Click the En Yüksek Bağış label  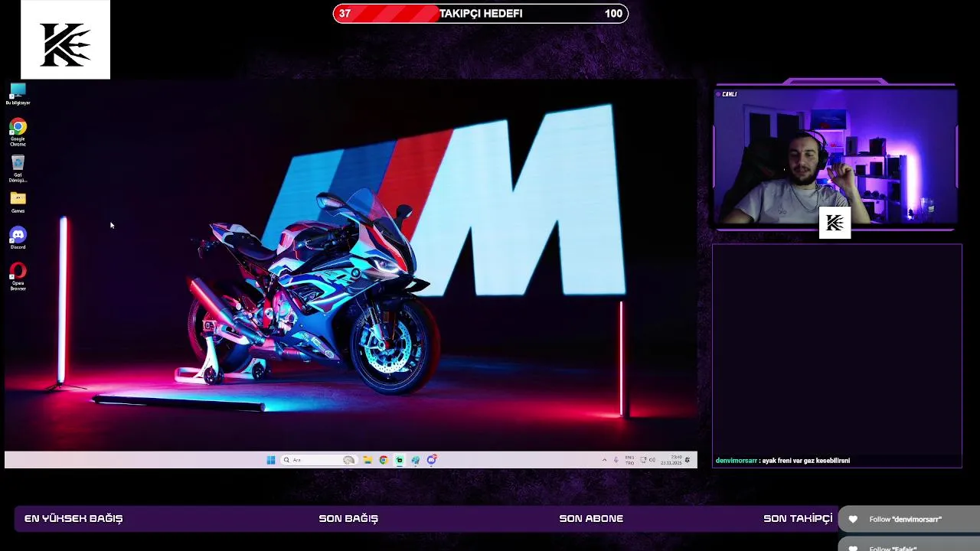click(73, 518)
